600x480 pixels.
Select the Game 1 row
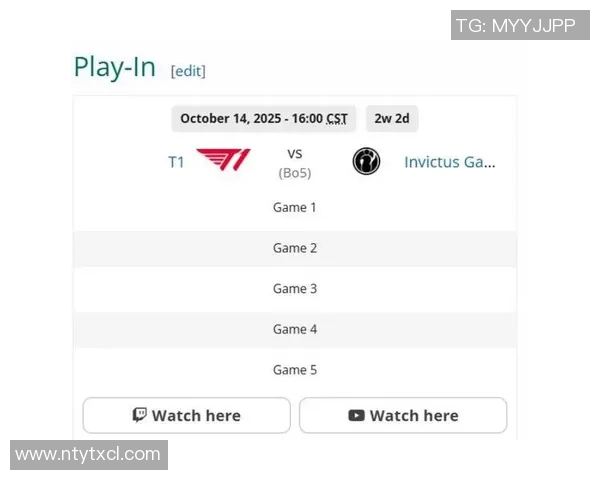(x=295, y=208)
